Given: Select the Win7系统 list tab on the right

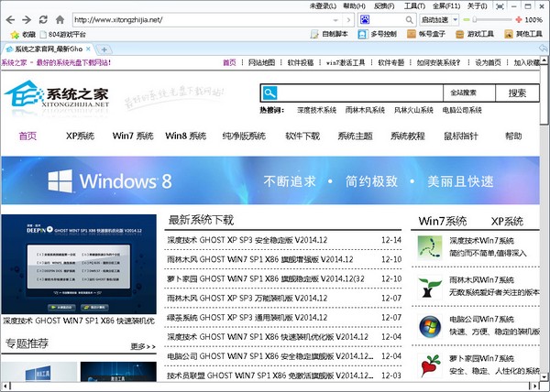Looking at the screenshot, I should [x=443, y=221].
